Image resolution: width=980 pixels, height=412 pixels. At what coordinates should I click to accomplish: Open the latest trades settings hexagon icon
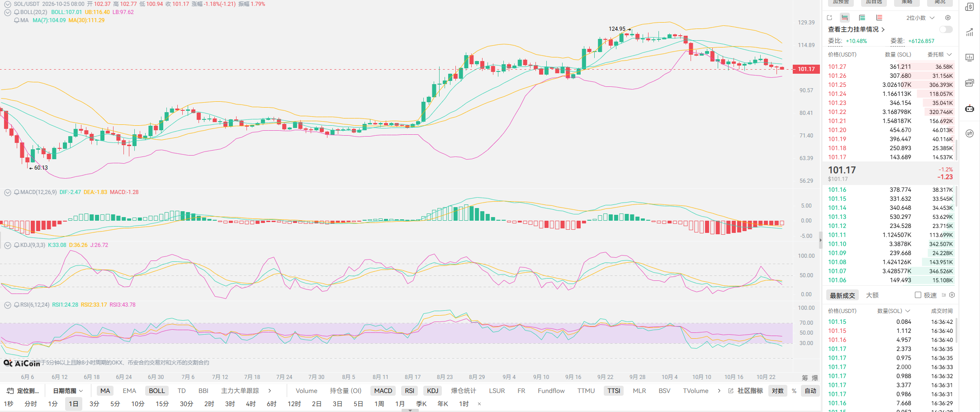pos(952,295)
